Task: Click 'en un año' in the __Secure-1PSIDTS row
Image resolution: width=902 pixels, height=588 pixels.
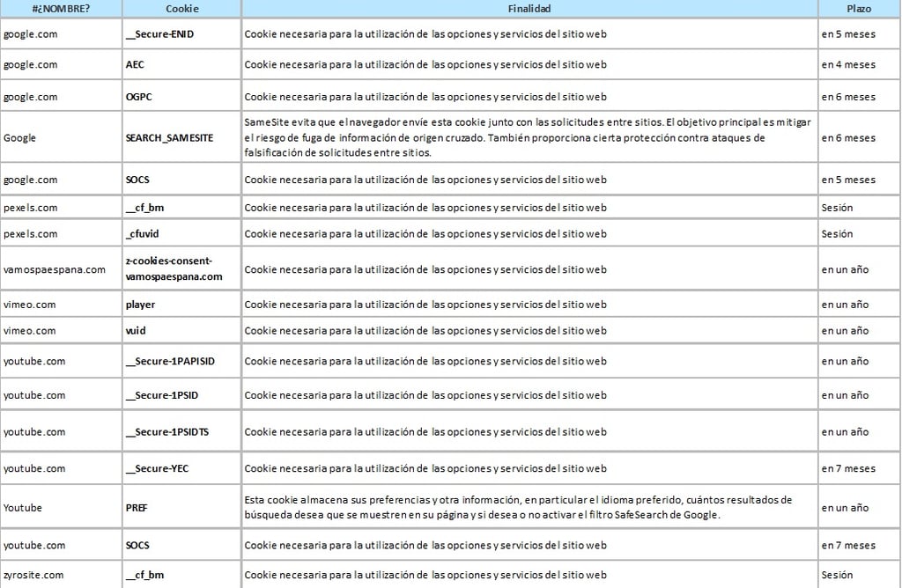Action: click(x=845, y=431)
